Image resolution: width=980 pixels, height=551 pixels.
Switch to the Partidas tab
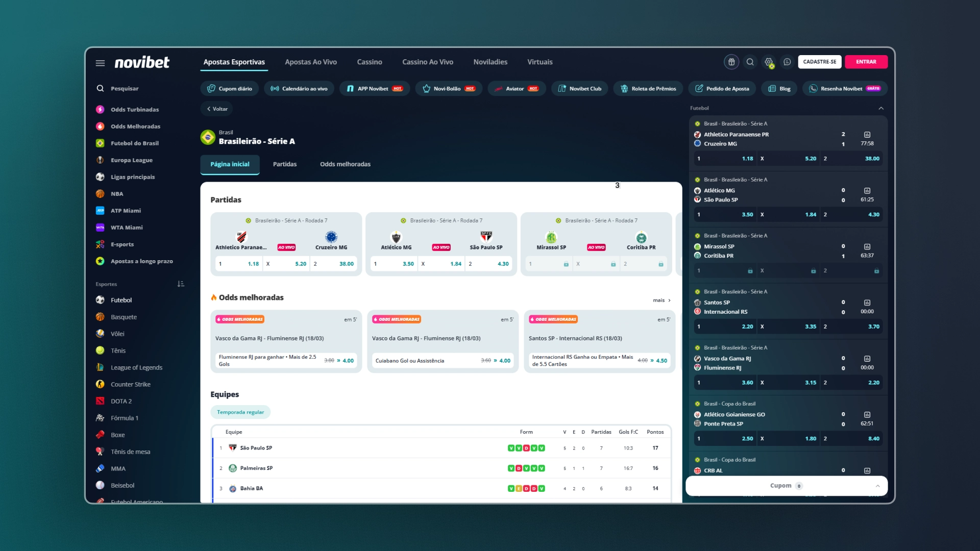pyautogui.click(x=285, y=164)
